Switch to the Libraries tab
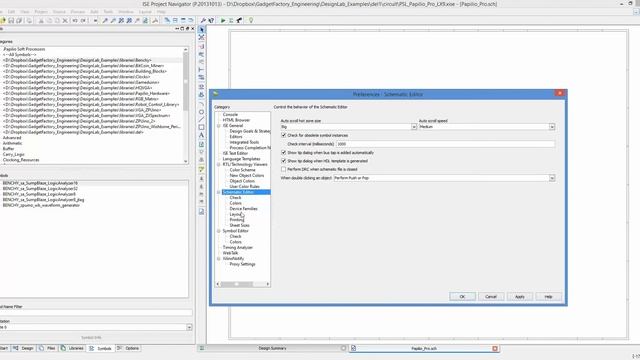Screen dimensions: 640x360 [x=72, y=349]
